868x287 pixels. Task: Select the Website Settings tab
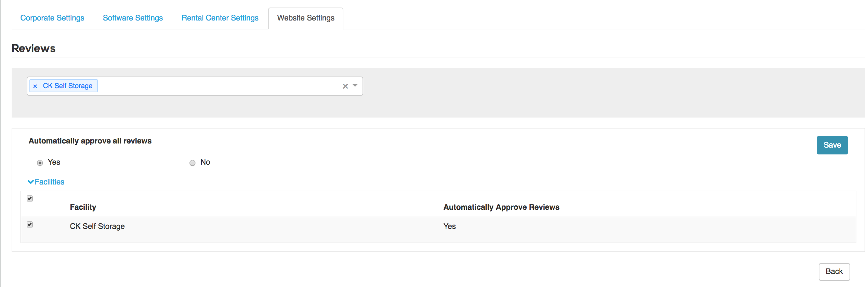click(306, 18)
